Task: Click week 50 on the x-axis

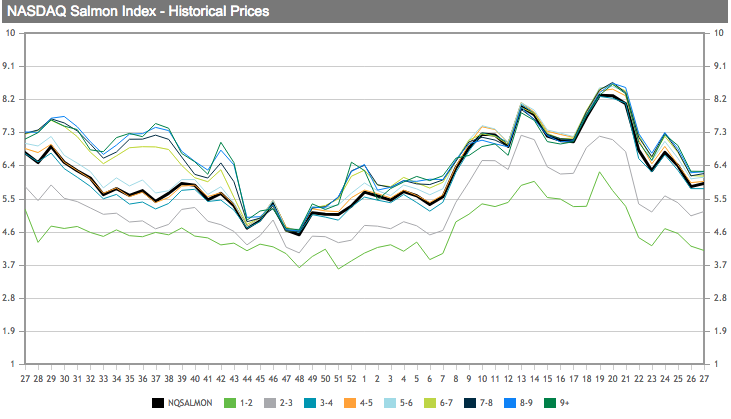Action: click(325, 379)
